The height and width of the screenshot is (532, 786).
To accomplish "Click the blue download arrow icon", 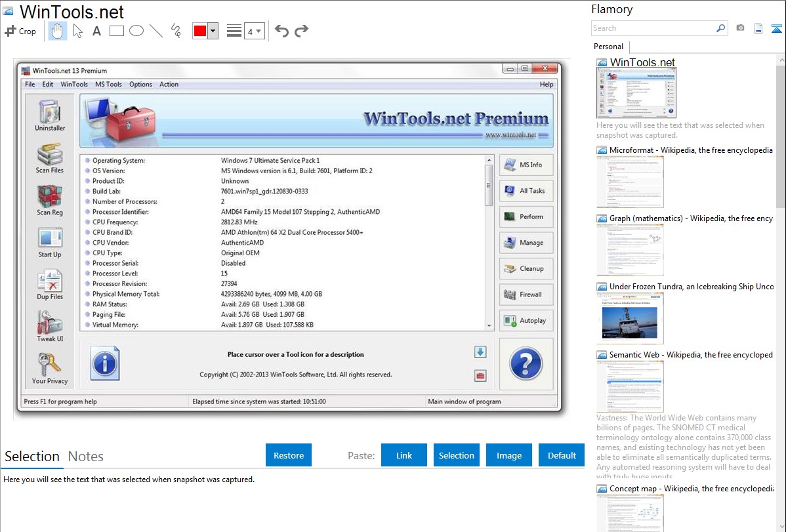I will click(480, 352).
